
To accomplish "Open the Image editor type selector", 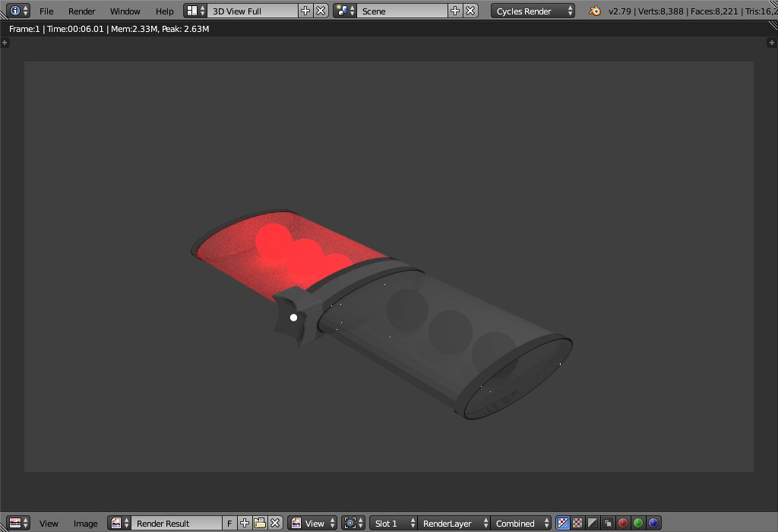I will tap(18, 523).
